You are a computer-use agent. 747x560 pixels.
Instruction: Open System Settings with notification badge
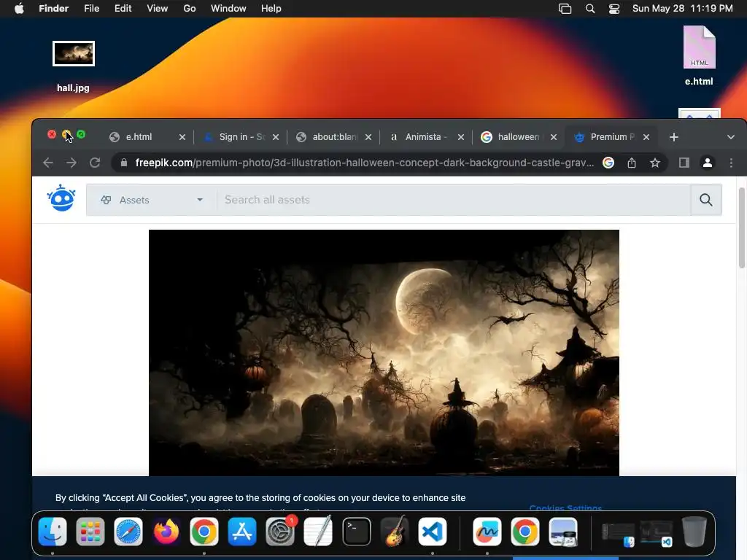(280, 532)
